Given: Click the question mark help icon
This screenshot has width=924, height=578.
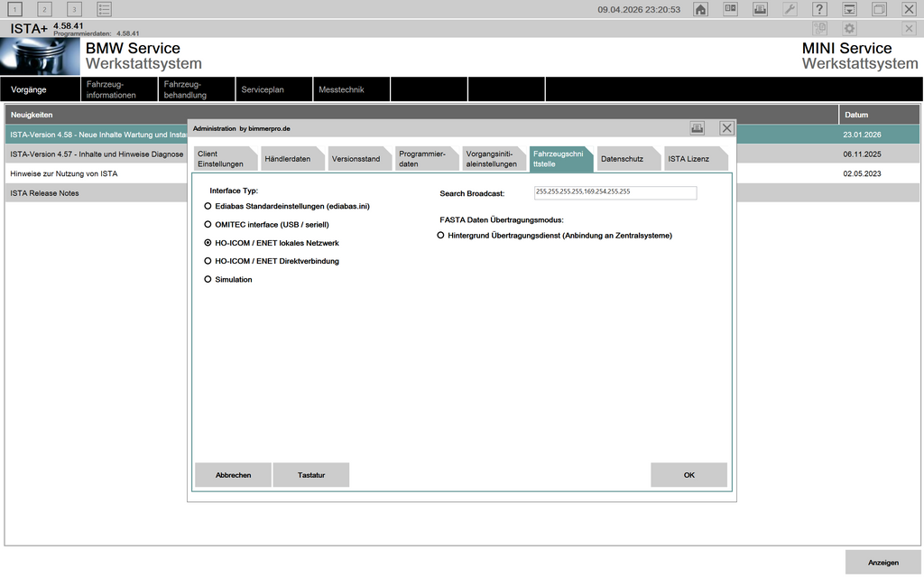Looking at the screenshot, I should click(x=819, y=9).
